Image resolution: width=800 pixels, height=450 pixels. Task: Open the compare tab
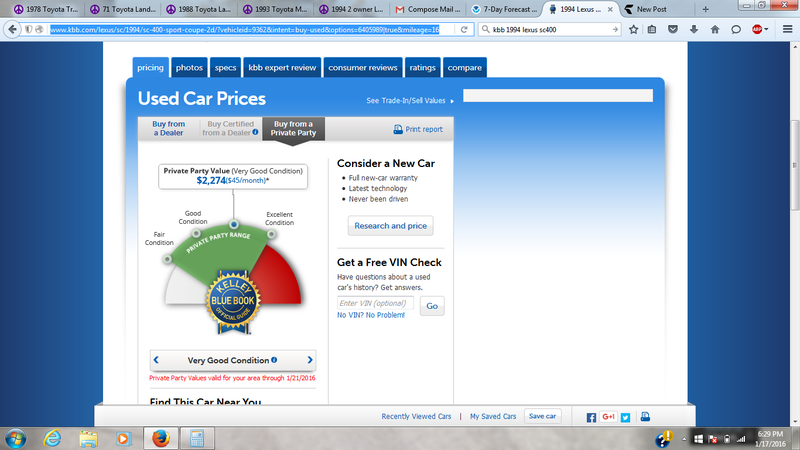[x=465, y=67]
